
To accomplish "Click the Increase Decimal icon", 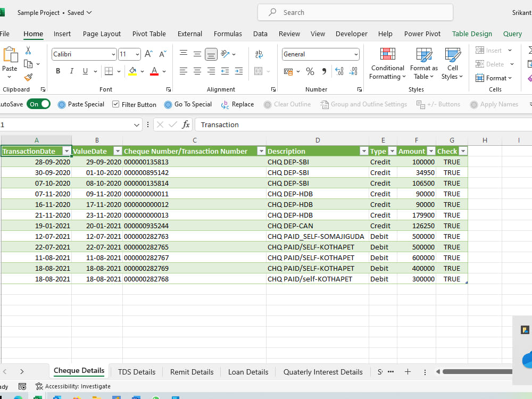I will (x=339, y=71).
